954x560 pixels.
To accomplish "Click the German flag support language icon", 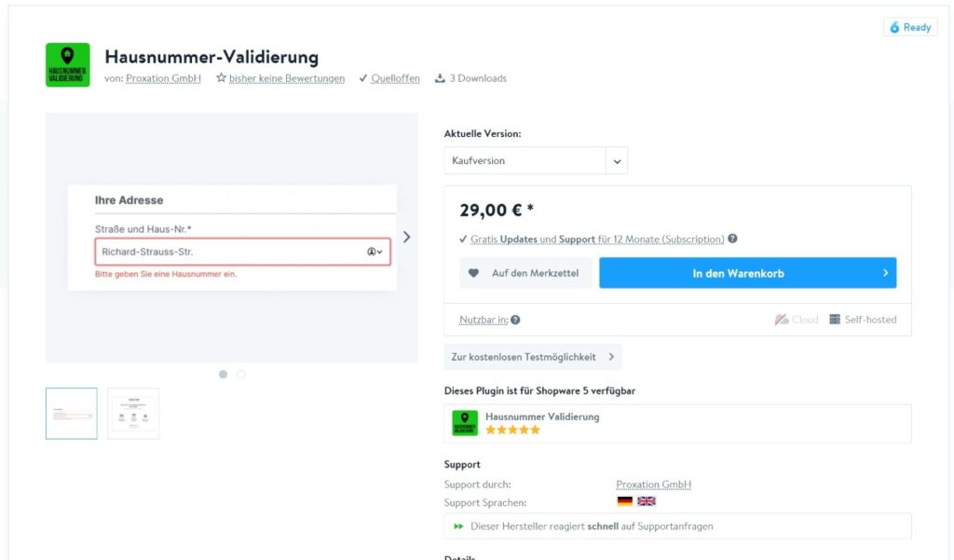I will [625, 501].
